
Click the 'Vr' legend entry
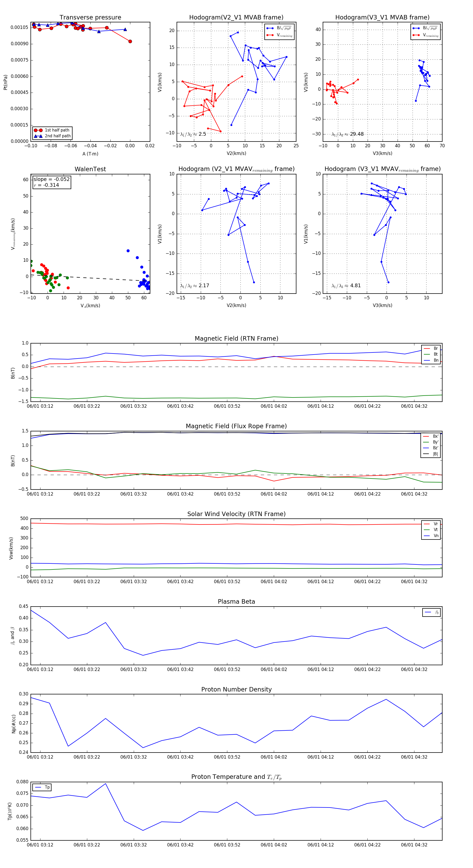431,524
